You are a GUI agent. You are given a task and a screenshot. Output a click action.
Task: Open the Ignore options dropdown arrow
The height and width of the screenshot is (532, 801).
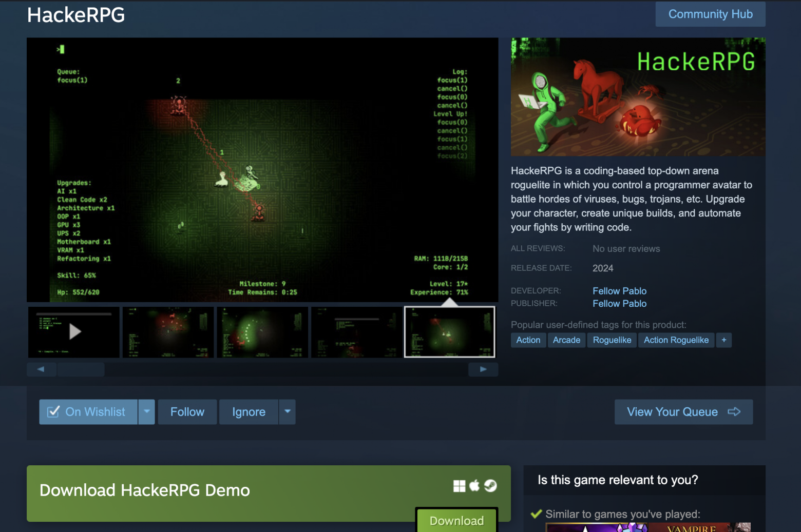point(288,412)
